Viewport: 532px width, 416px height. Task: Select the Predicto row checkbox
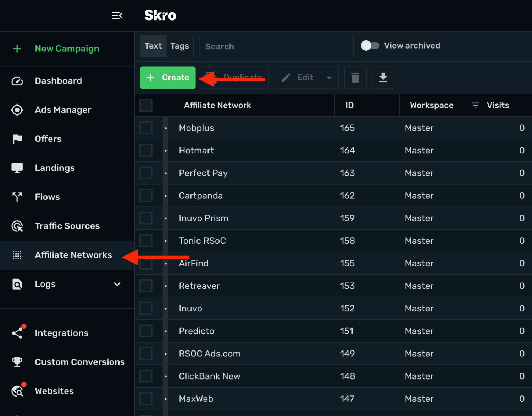pyautogui.click(x=146, y=331)
